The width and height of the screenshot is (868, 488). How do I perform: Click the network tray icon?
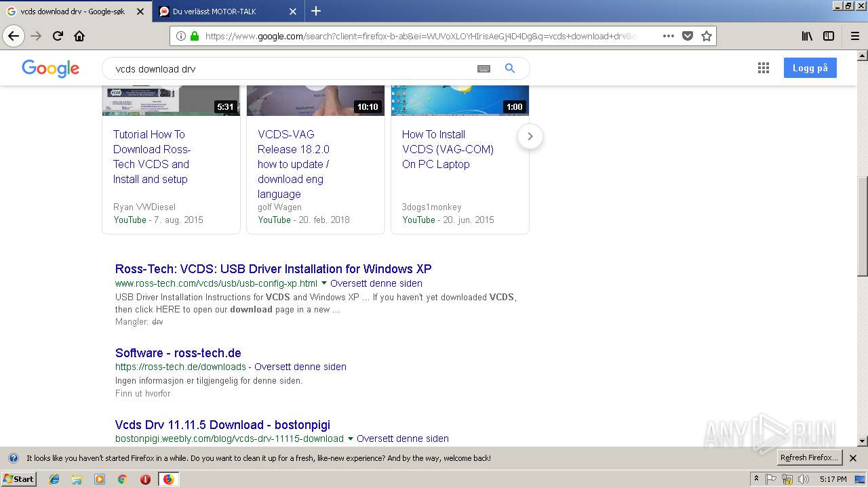[787, 479]
